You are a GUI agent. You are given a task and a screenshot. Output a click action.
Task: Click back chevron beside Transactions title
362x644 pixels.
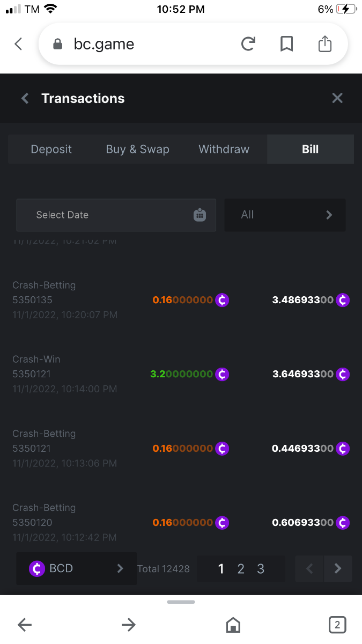[25, 98]
